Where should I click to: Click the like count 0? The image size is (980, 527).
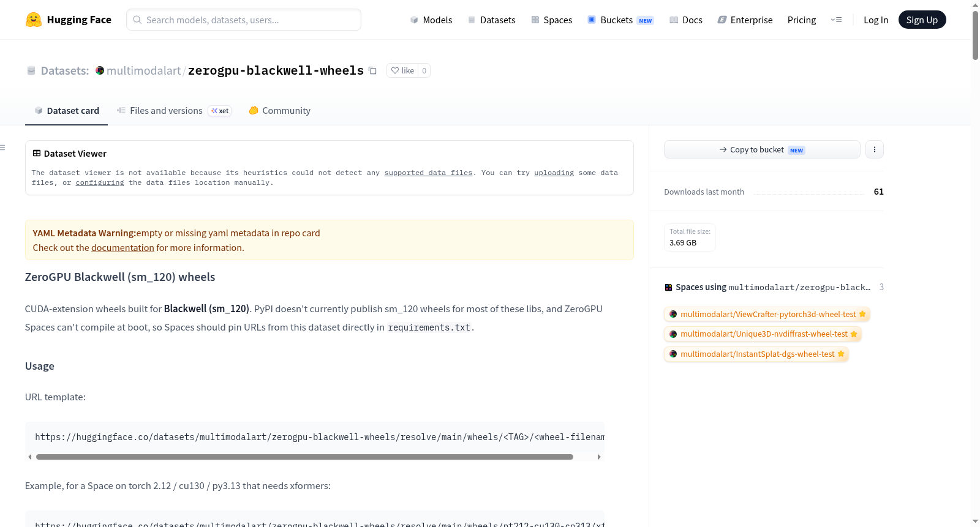(x=424, y=70)
